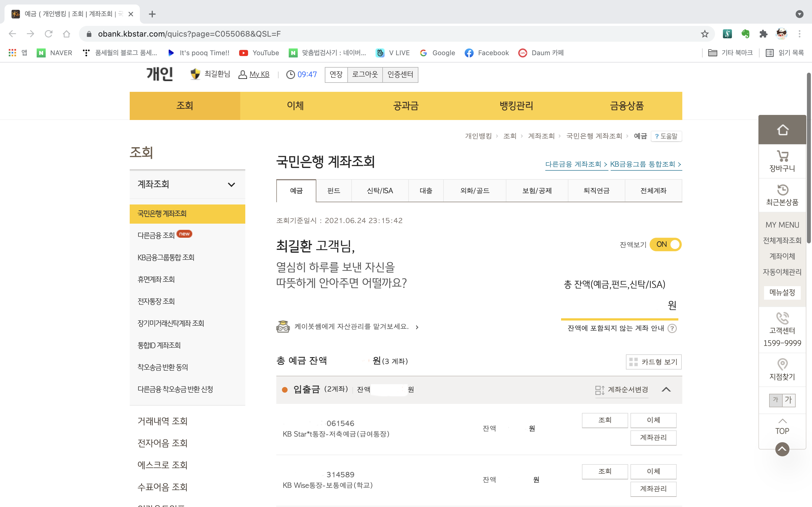The image size is (812, 507).
Task: Switch to the 펀드 tab
Action: point(334,191)
